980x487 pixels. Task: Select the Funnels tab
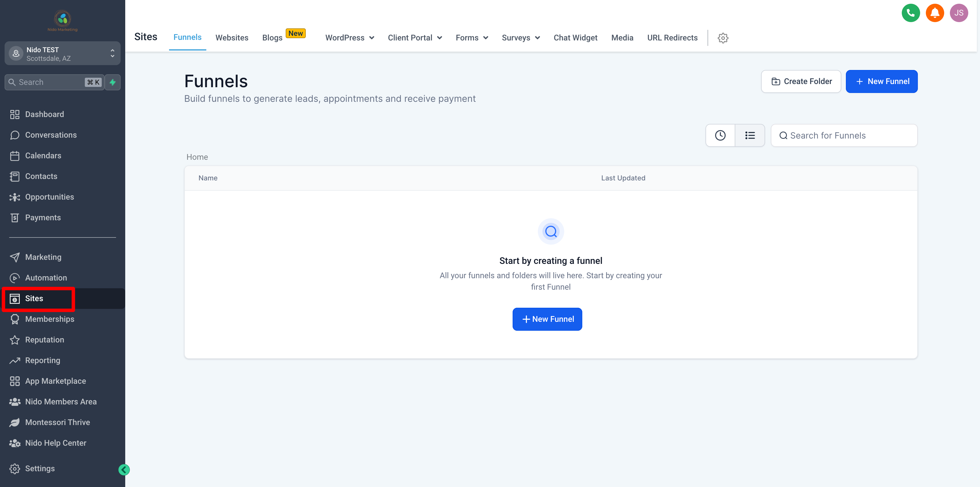[x=187, y=37]
